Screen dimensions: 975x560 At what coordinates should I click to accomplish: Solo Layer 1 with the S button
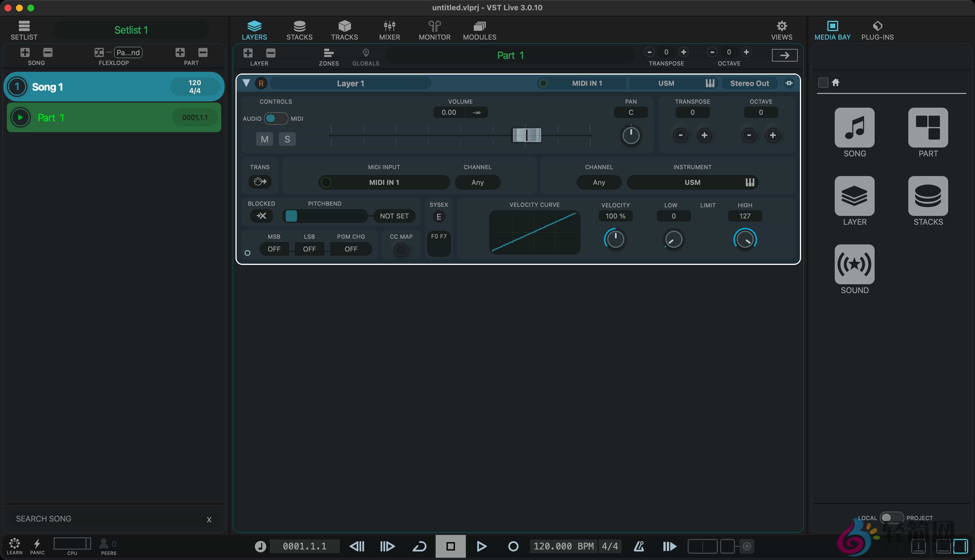pos(288,139)
